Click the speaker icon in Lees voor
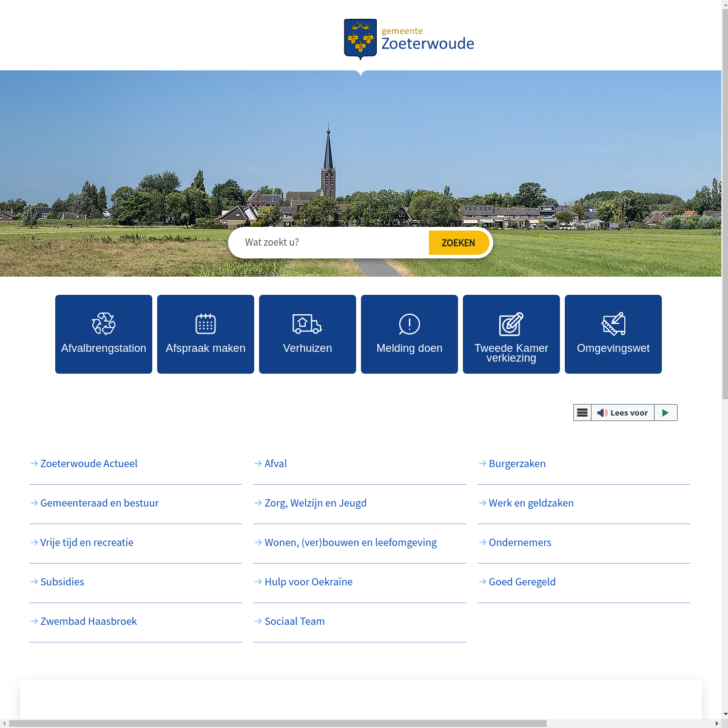 pos(602,413)
